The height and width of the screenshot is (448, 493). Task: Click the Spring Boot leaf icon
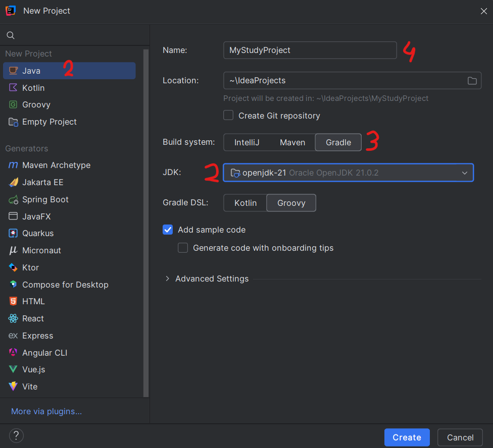[x=13, y=199]
